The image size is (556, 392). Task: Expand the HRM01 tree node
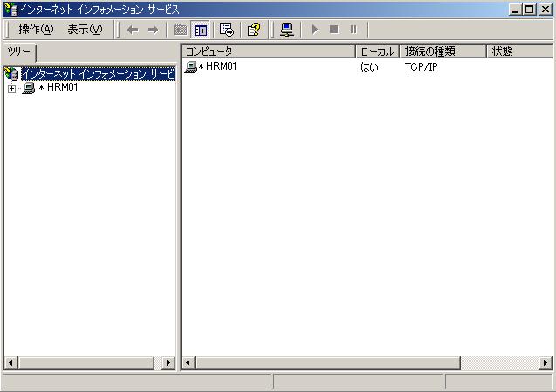(x=11, y=88)
